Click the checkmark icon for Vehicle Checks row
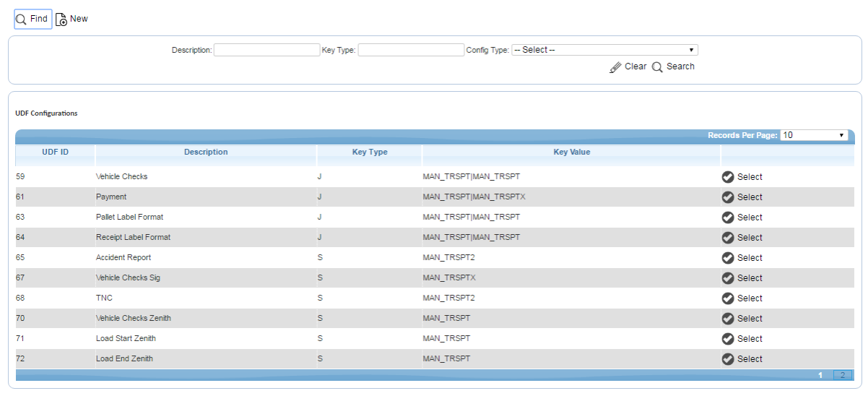Image resolution: width=868 pixels, height=396 pixels. 728,177
